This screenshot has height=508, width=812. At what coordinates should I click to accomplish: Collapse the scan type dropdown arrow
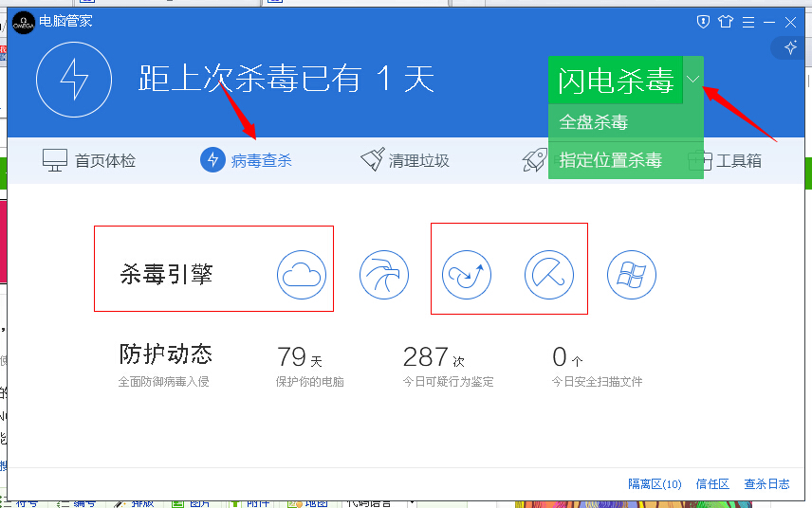[x=693, y=80]
